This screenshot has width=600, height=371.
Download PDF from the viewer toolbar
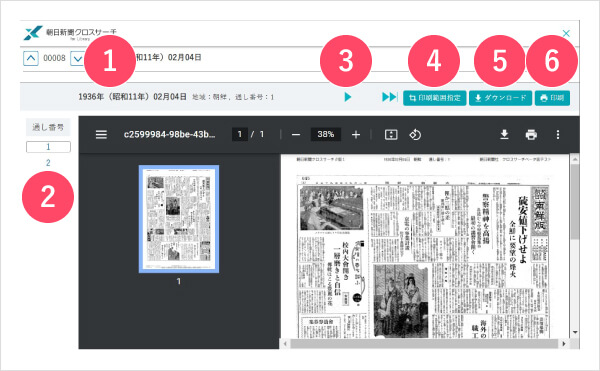pyautogui.click(x=504, y=135)
